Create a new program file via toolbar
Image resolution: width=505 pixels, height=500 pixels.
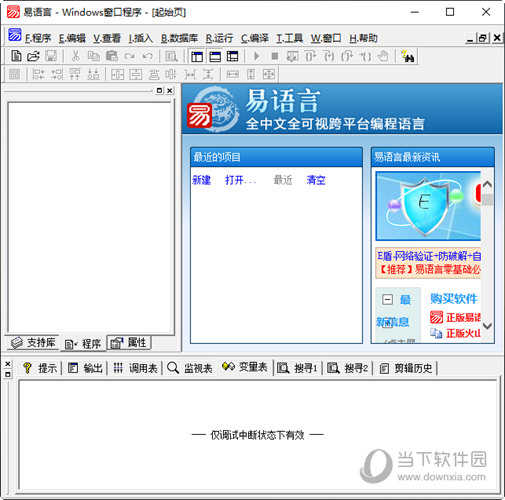(16, 56)
